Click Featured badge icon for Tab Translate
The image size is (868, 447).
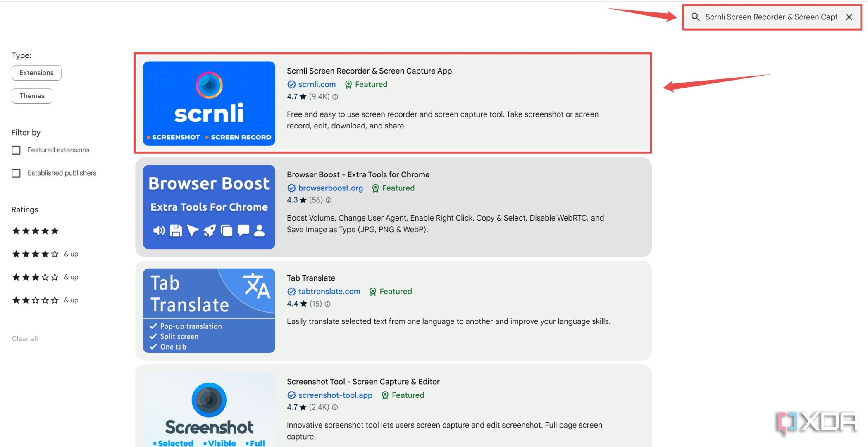(x=373, y=292)
